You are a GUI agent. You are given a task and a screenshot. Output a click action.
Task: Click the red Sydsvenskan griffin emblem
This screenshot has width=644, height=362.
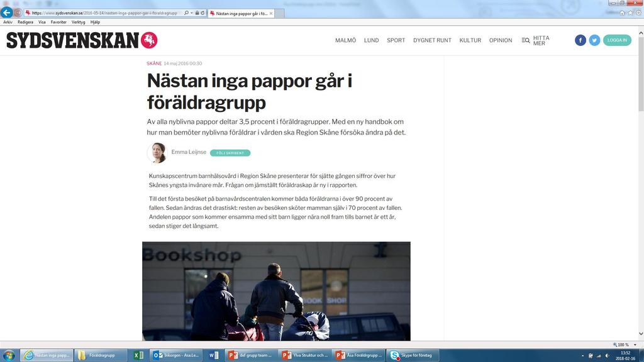pos(149,40)
